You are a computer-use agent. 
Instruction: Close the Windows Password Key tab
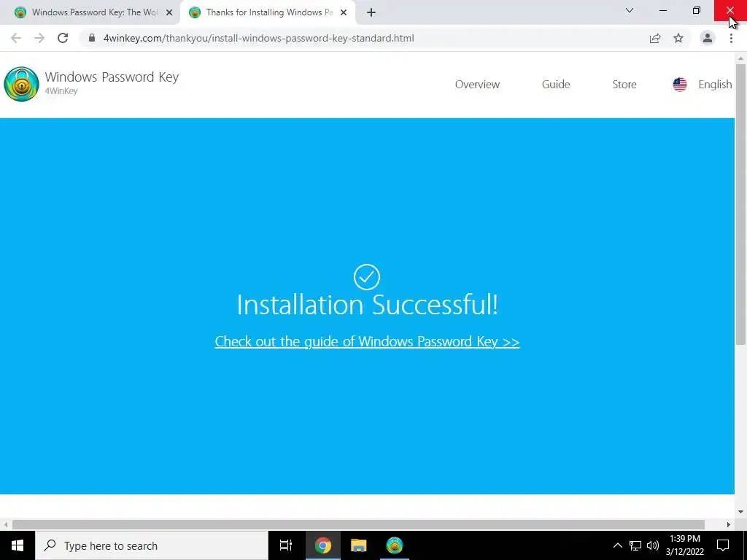point(169,12)
